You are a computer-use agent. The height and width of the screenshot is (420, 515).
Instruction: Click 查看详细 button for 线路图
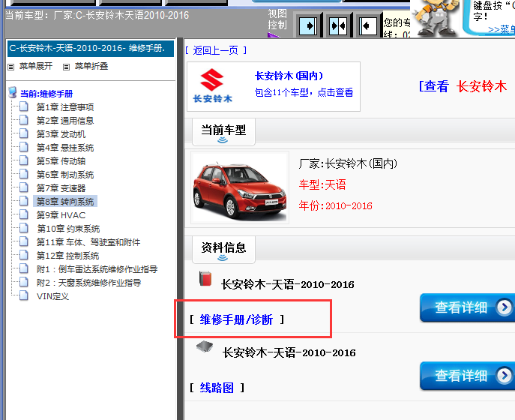(467, 376)
